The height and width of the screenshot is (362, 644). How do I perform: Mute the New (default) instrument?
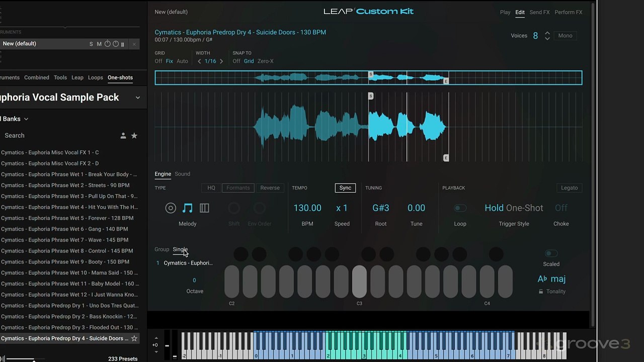(99, 44)
